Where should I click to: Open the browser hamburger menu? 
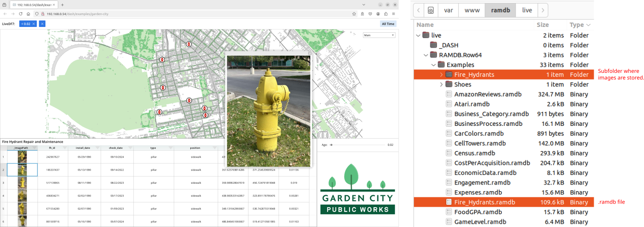point(393,14)
